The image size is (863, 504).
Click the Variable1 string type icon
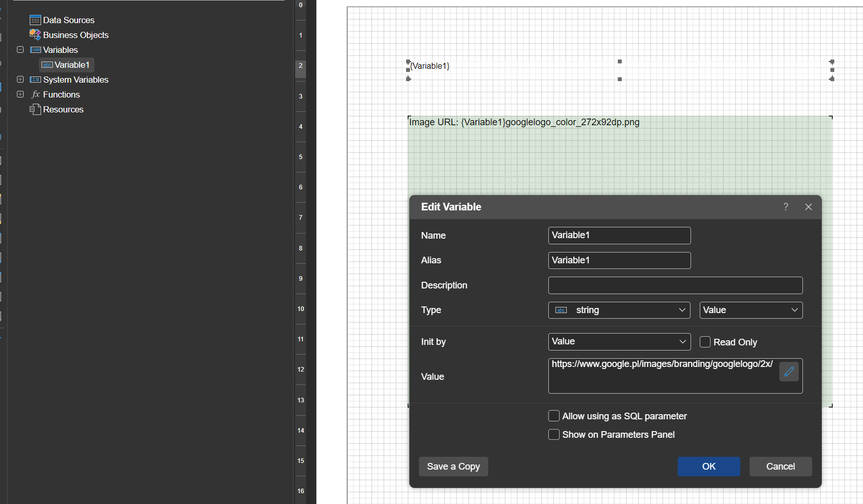[x=47, y=65]
